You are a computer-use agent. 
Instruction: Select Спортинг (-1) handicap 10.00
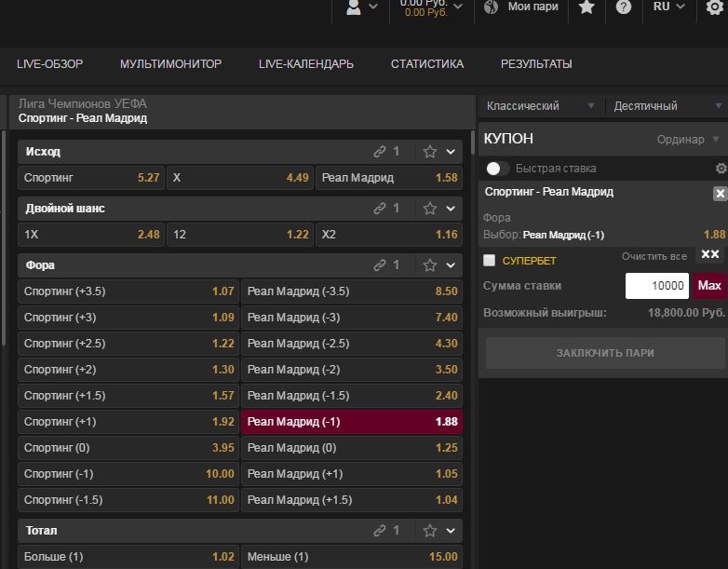tap(128, 474)
